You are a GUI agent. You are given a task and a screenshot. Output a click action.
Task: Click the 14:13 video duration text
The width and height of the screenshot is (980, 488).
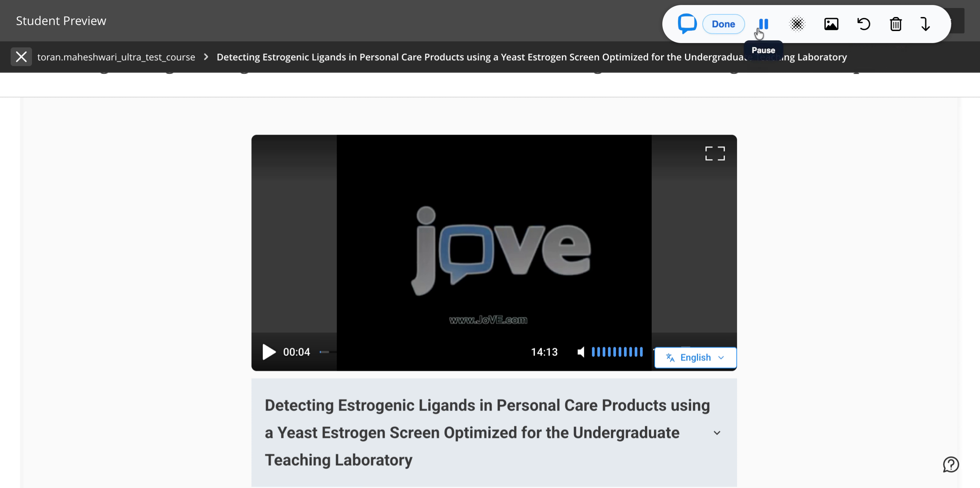tap(544, 352)
